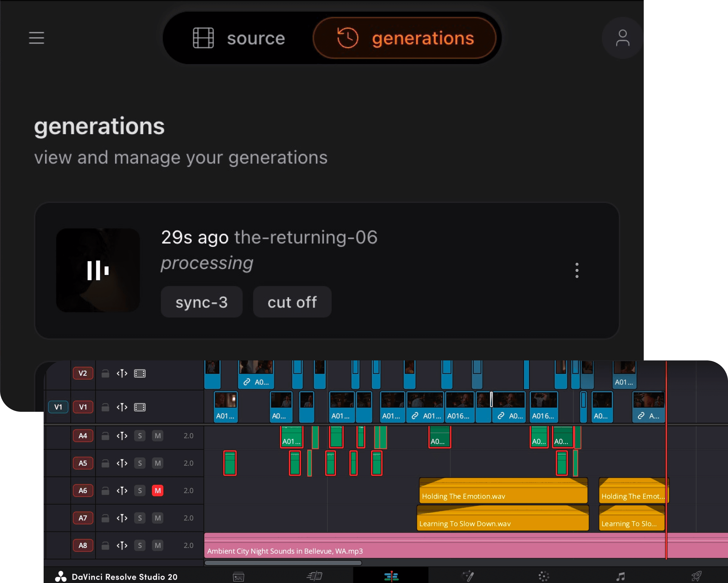Select the A4 track header button

coord(83,436)
